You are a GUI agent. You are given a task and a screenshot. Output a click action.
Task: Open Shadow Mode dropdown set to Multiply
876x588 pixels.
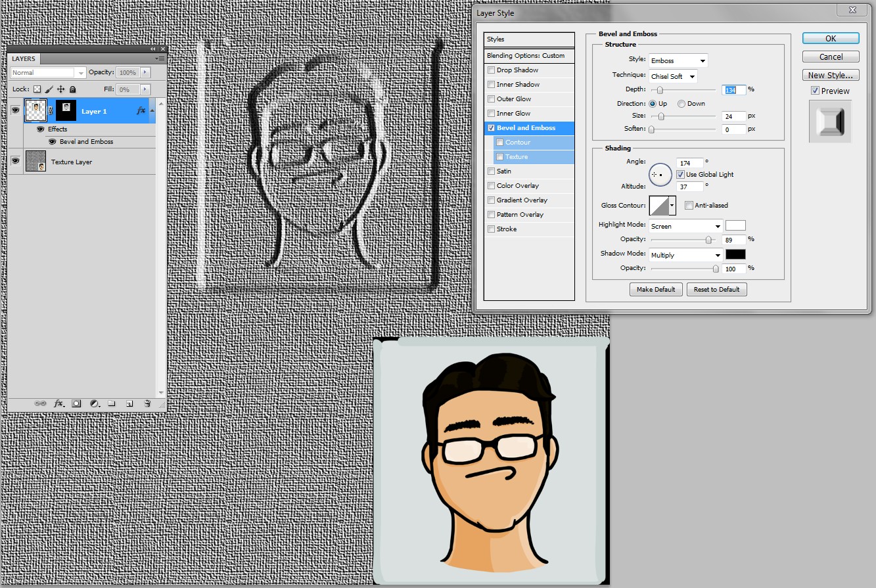click(686, 255)
